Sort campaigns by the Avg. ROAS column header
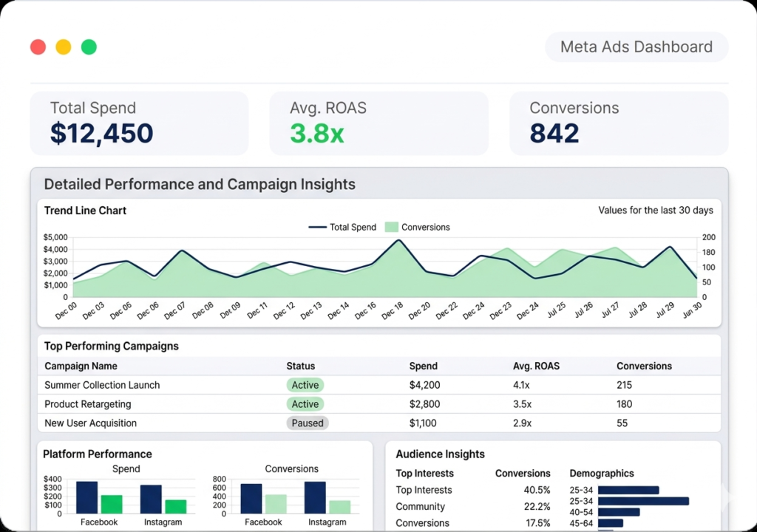Screen dimensions: 757x532 click(x=537, y=366)
